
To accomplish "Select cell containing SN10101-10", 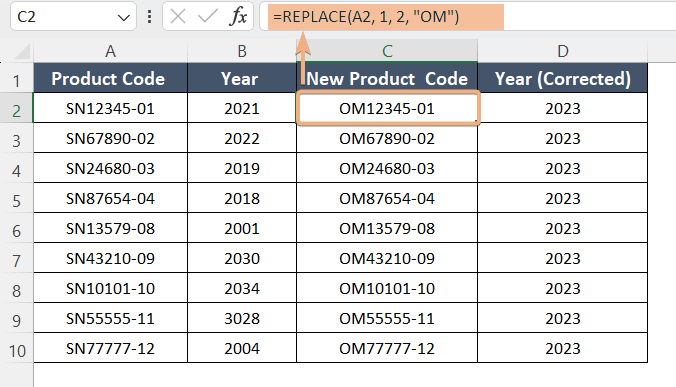I will pyautogui.click(x=110, y=288).
